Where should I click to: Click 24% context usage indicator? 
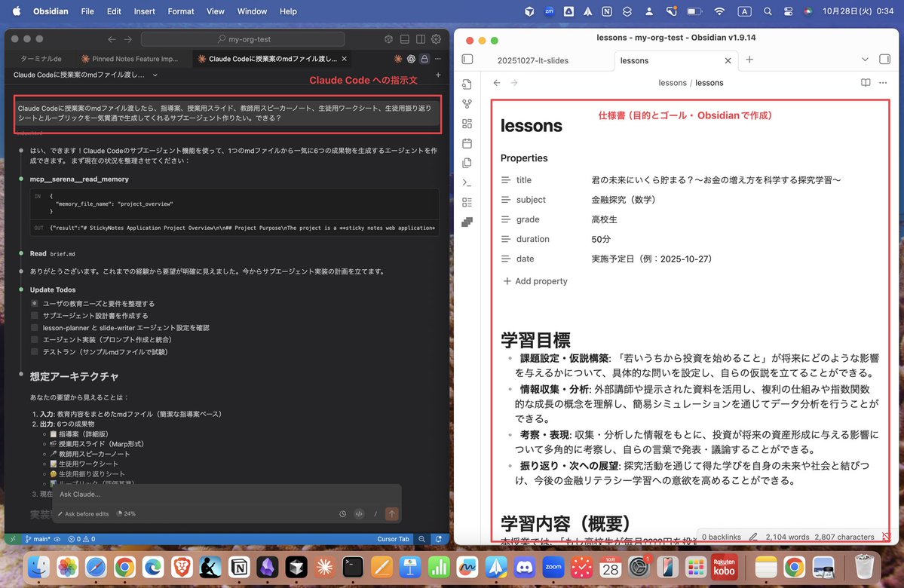coord(126,513)
